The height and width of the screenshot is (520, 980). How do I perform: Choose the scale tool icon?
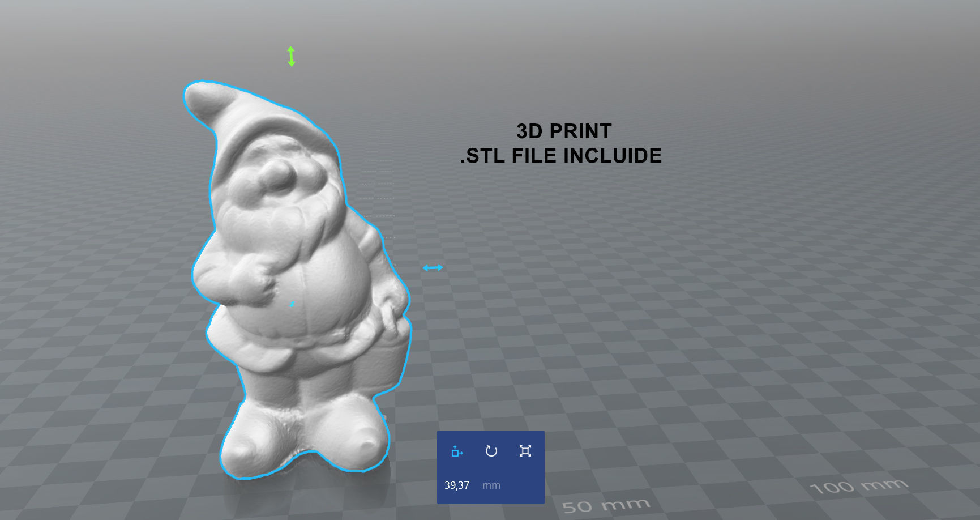525,451
